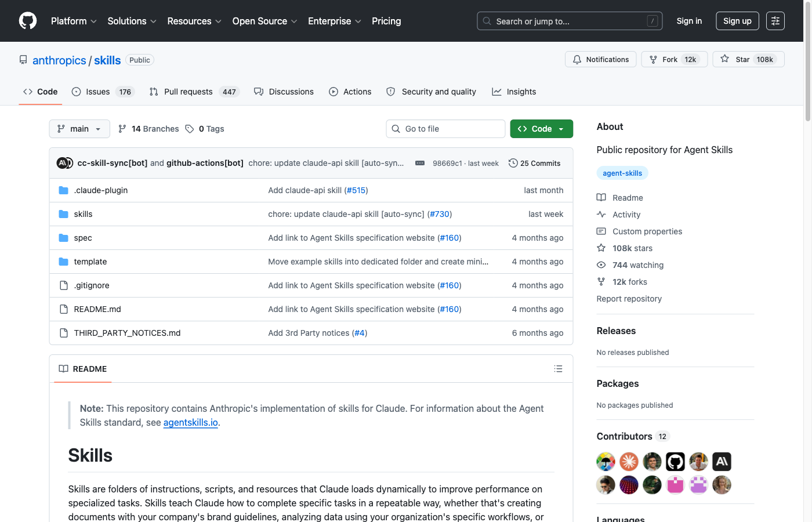Click the GitHub octocat contributor avatar
This screenshot has width=812, height=522.
(675, 462)
